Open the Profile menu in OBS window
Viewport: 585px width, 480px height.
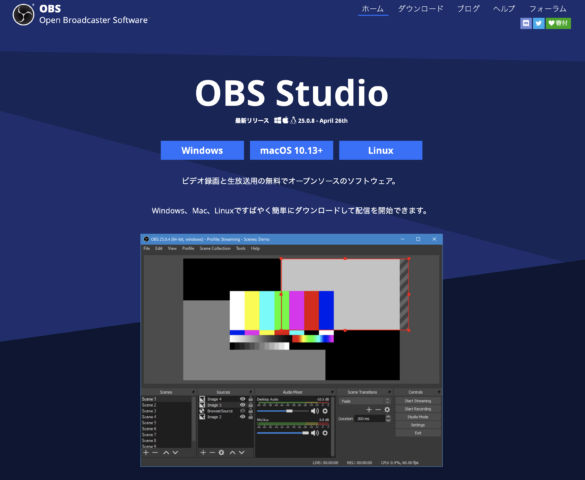[x=188, y=248]
